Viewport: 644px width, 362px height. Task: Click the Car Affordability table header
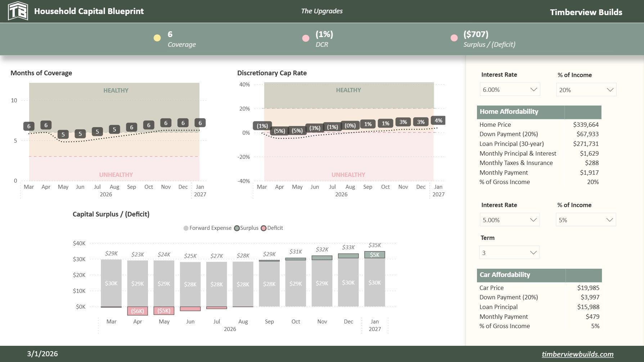coord(505,275)
